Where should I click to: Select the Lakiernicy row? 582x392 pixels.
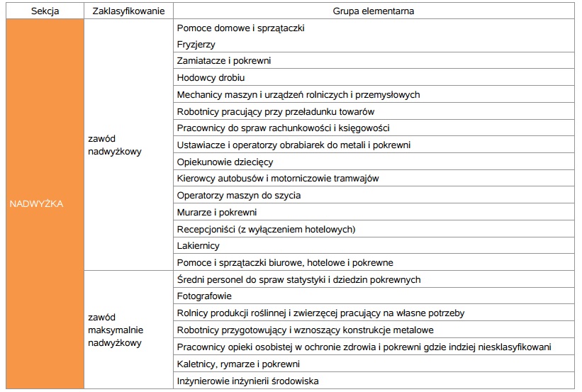[x=374, y=246]
